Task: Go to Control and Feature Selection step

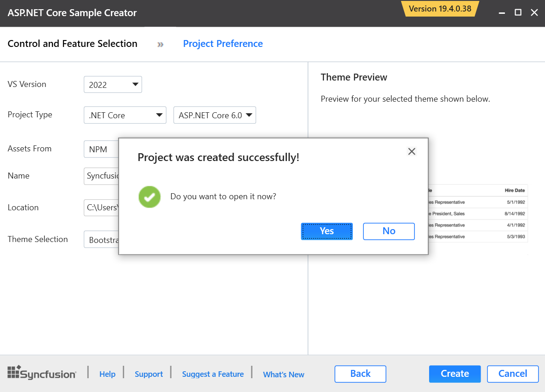Action: (72, 43)
